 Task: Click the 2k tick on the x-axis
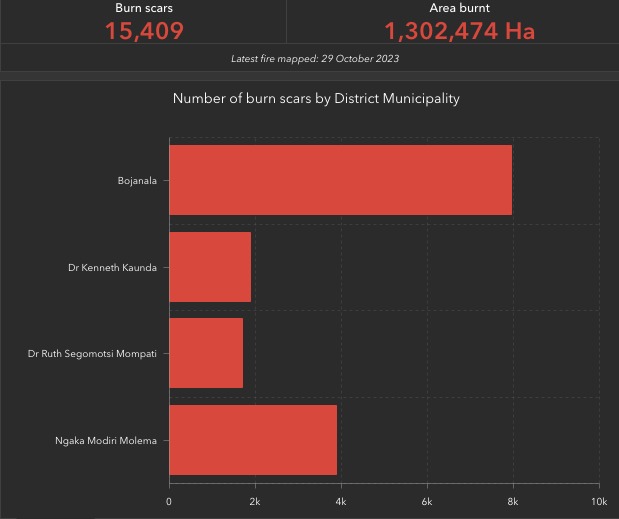pos(255,500)
